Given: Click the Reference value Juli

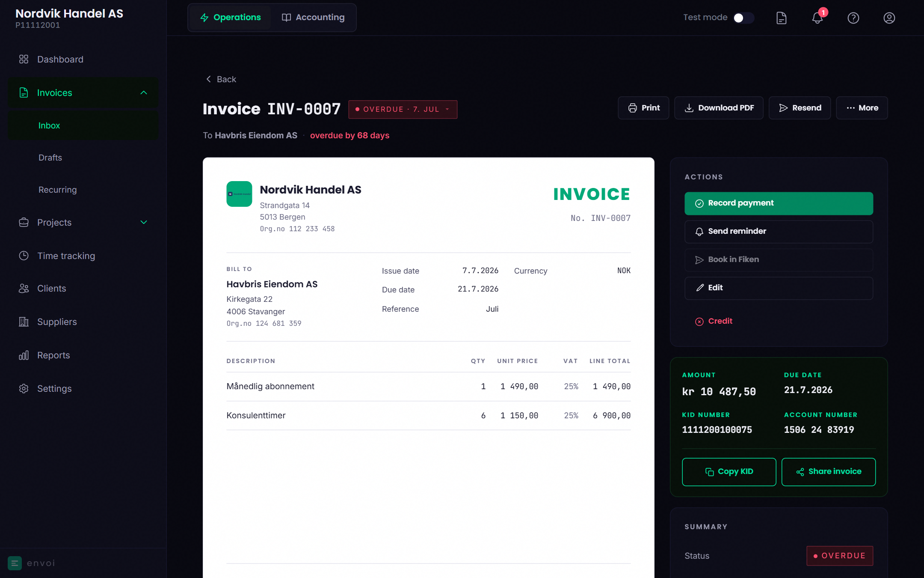Looking at the screenshot, I should pos(492,309).
